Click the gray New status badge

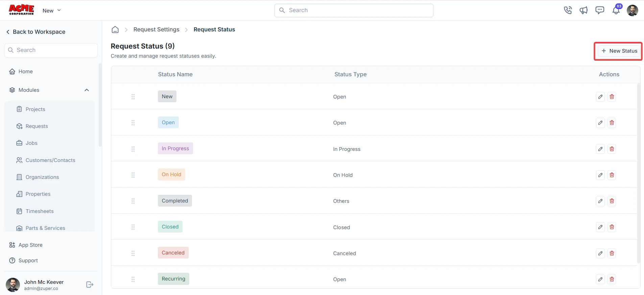pos(167,97)
